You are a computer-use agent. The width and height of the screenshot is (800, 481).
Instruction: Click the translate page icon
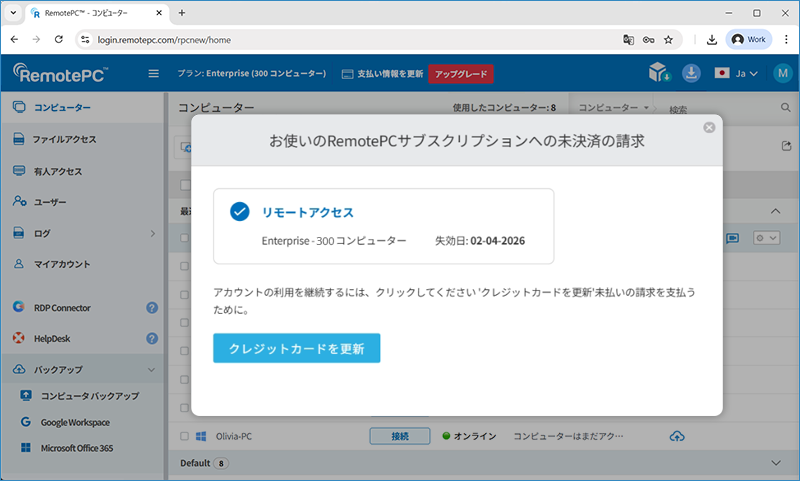click(x=629, y=40)
